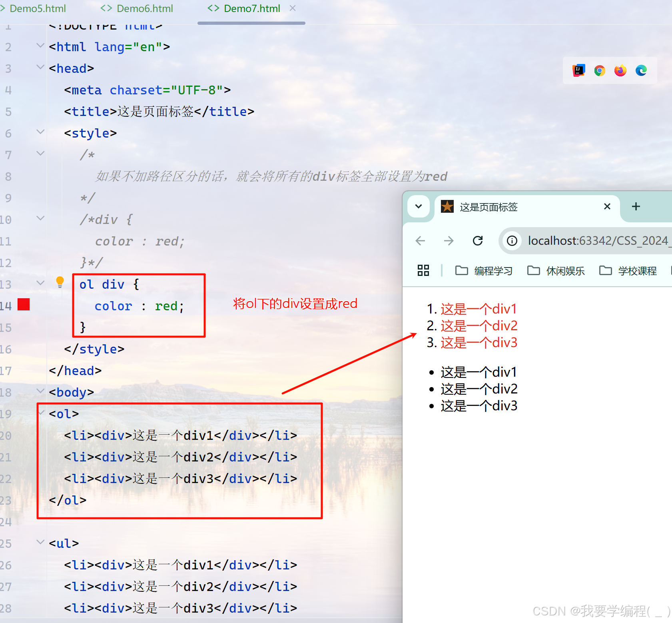View site information icon in address bar
Screen dimensions: 672x623
[512, 241]
